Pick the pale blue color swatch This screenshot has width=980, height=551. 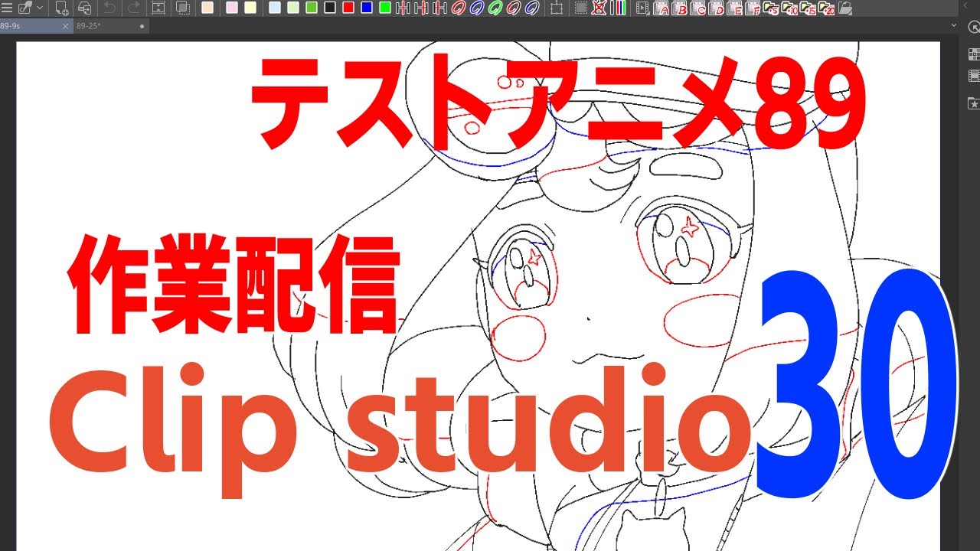tap(274, 8)
